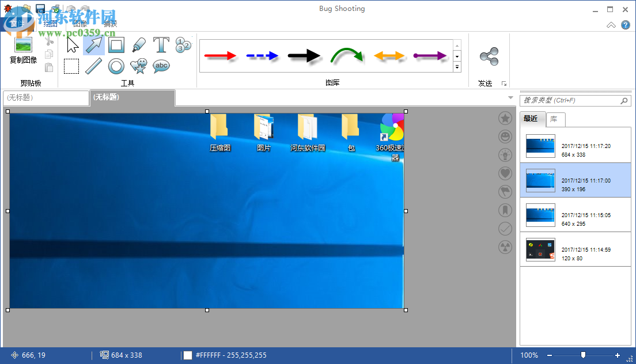Viewport: 636px width, 364px height.
Task: Click the Copy documents icon
Action: (x=49, y=54)
